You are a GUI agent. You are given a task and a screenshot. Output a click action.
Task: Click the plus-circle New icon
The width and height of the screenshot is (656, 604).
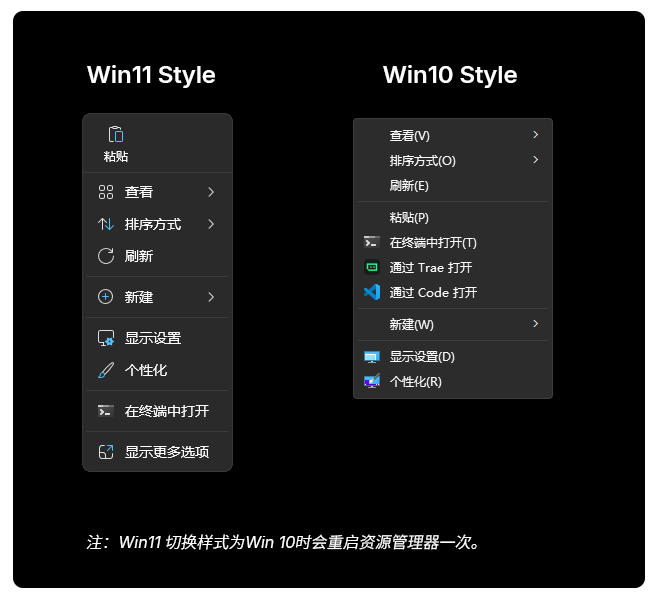[105, 297]
